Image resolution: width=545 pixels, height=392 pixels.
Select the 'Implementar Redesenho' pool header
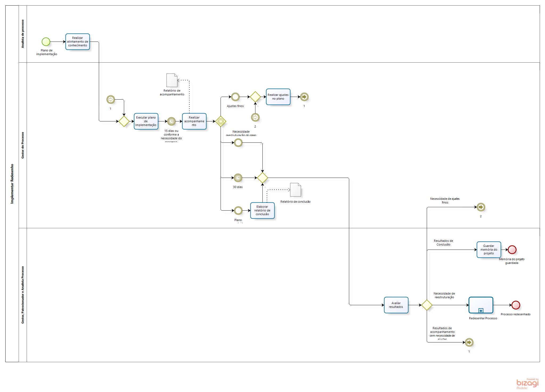click(12, 184)
